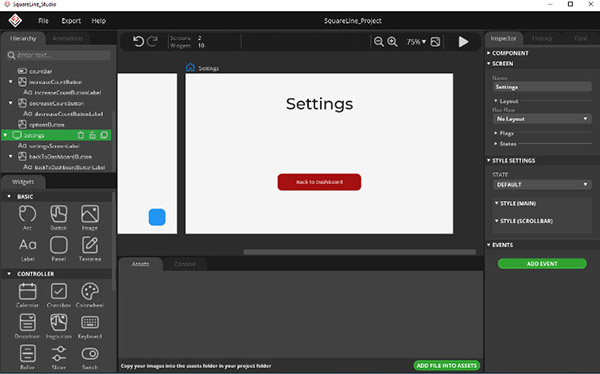This screenshot has width=600, height=374.
Task: Collapse the BASIC widgets section
Action: click(x=9, y=196)
